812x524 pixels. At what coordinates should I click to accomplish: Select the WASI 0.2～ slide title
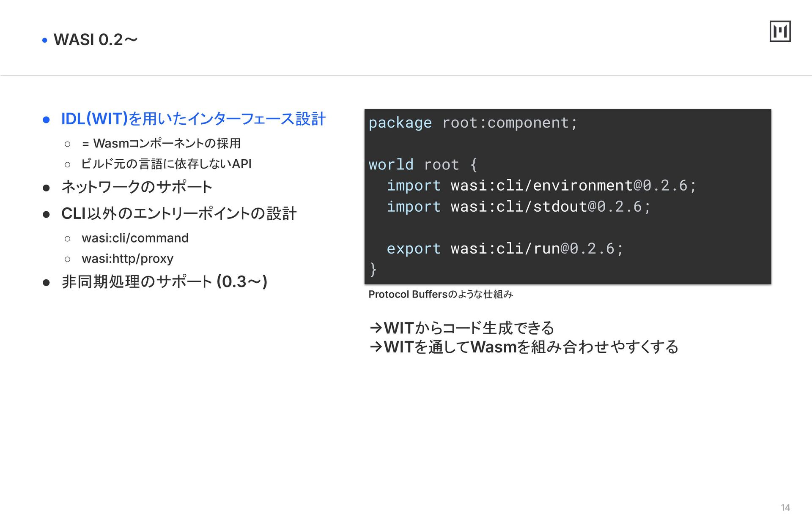(96, 40)
